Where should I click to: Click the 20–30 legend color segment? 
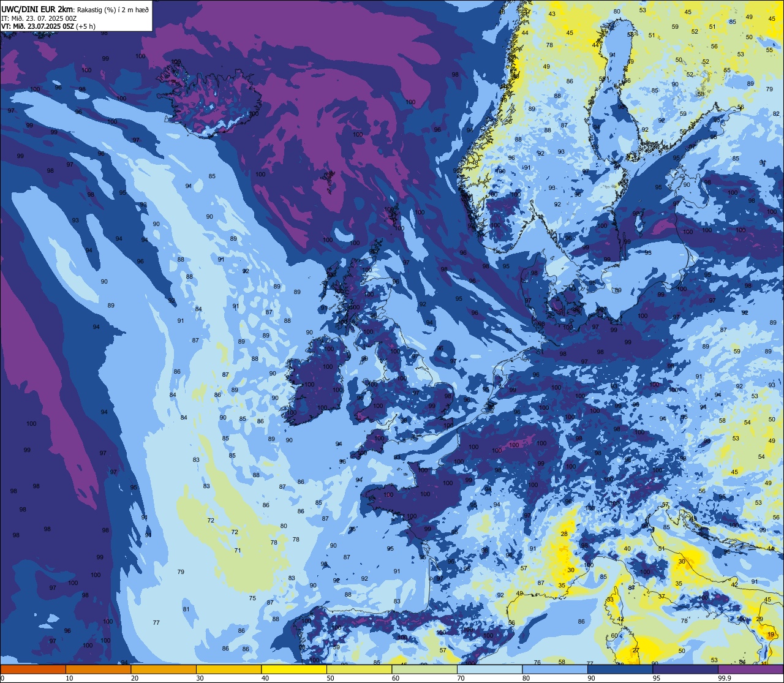(164, 670)
